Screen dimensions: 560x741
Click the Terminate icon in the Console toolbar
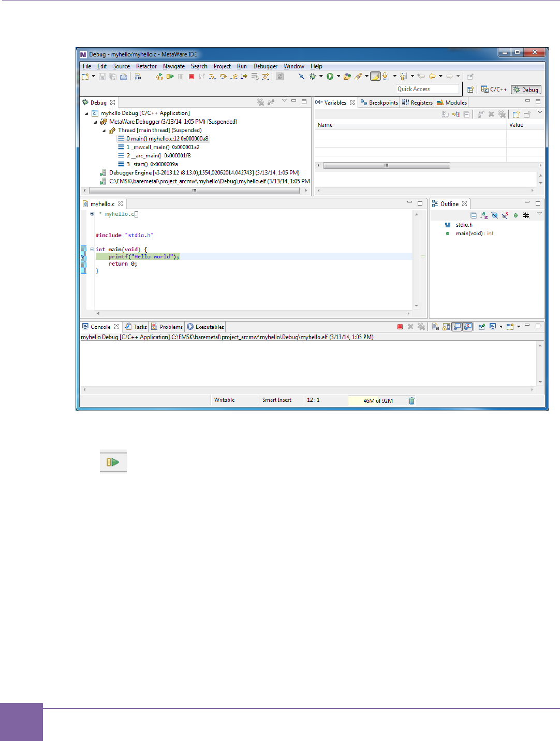pyautogui.click(x=400, y=327)
